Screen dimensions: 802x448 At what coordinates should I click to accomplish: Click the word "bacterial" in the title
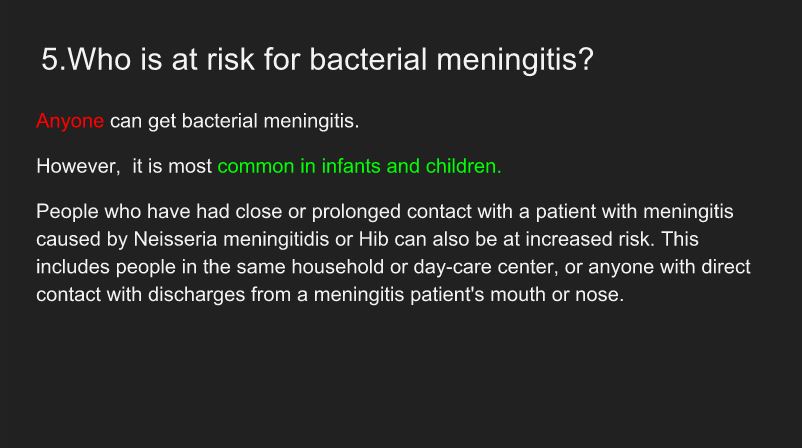[369, 59]
